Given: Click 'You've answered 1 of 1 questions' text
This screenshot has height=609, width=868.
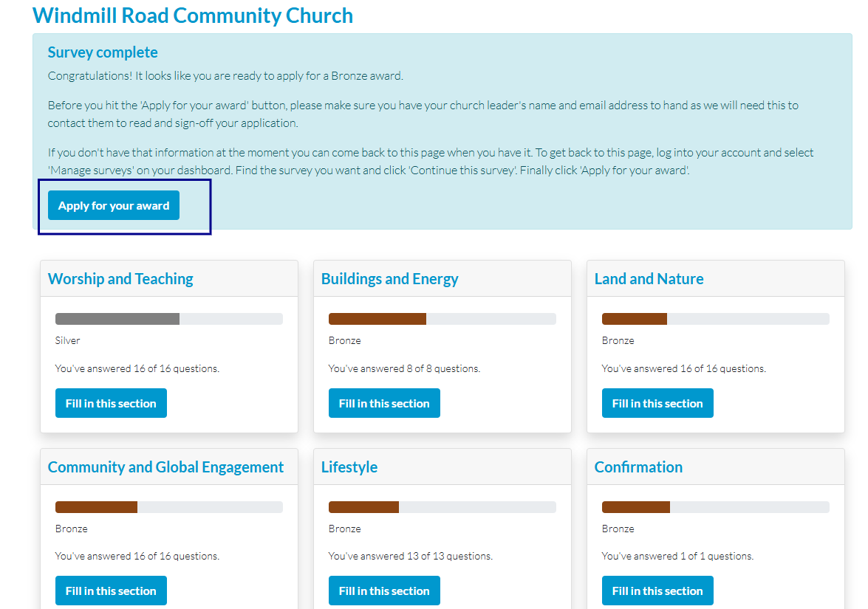Looking at the screenshot, I should coord(677,556).
